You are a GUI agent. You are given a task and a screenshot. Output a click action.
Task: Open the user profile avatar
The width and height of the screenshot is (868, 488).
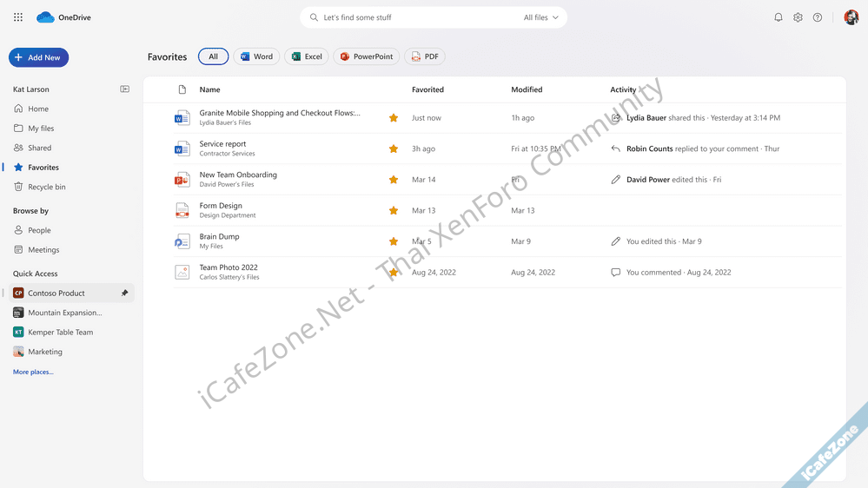[x=851, y=17]
